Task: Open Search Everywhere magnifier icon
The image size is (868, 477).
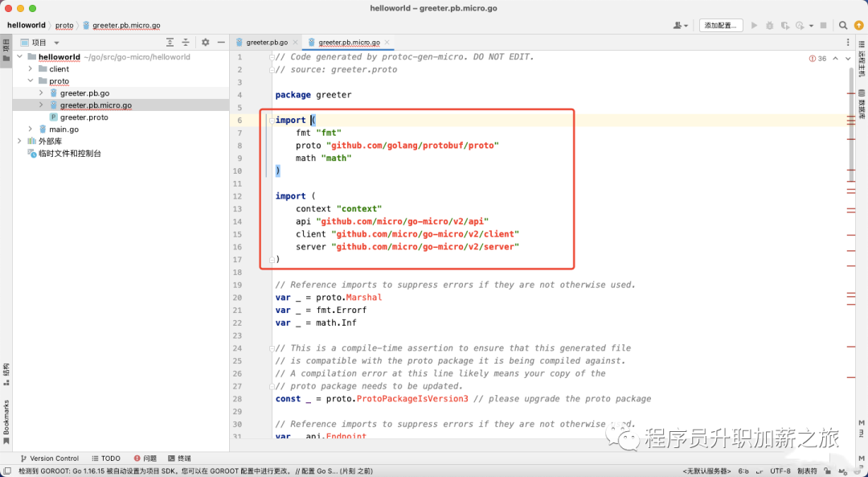Action: [x=843, y=26]
